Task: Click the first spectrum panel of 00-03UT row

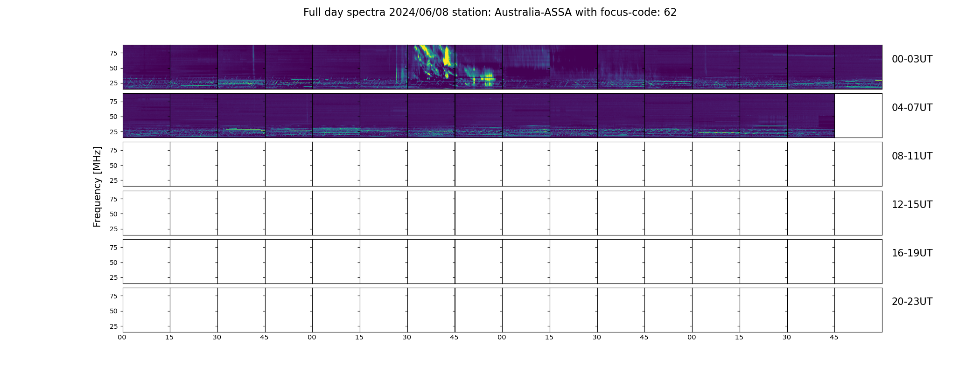Action: pyautogui.click(x=146, y=67)
